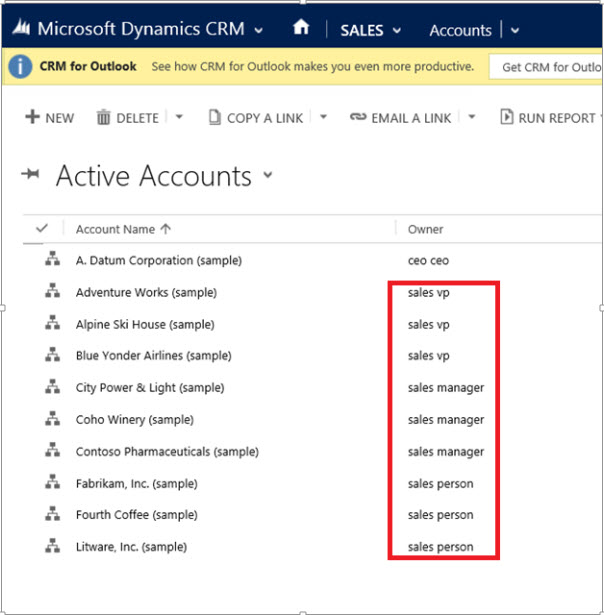
Task: Open the SALES navigation menu
Action: [370, 30]
